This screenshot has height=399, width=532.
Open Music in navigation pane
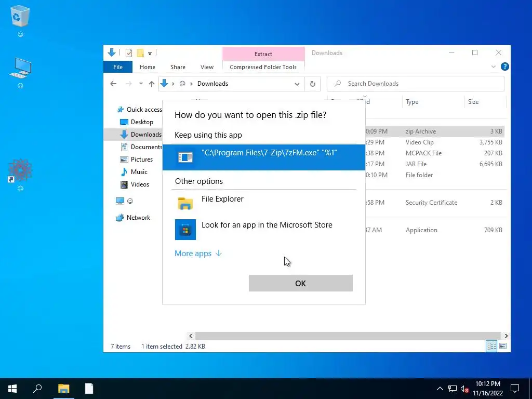[x=134, y=172]
